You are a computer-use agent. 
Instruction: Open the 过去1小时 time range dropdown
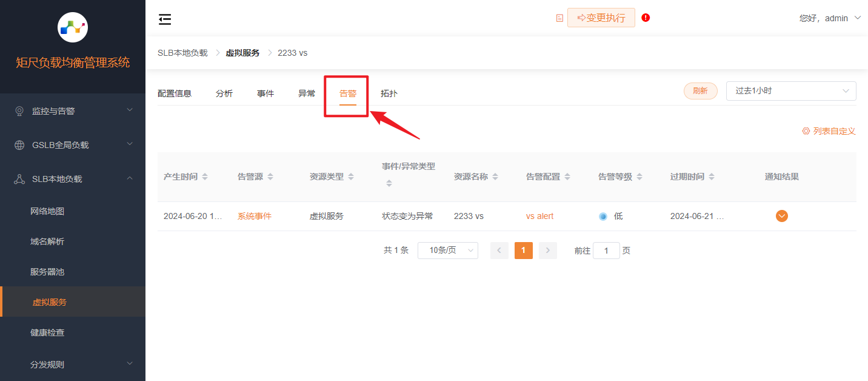coord(790,91)
